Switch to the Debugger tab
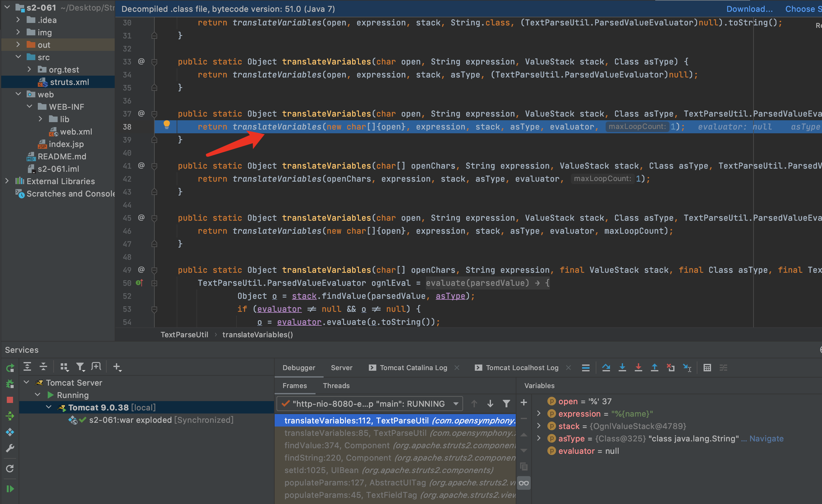Viewport: 822px width, 504px height. click(298, 368)
